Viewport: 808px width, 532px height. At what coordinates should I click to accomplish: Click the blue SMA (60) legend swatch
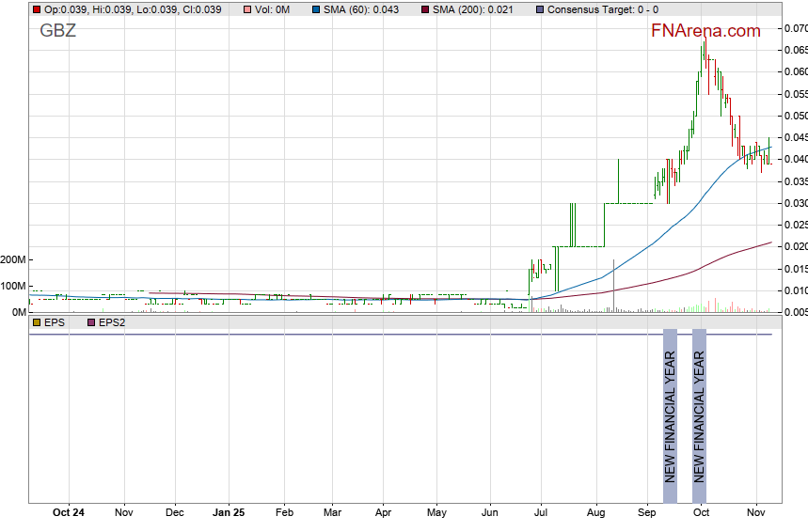(315, 9)
